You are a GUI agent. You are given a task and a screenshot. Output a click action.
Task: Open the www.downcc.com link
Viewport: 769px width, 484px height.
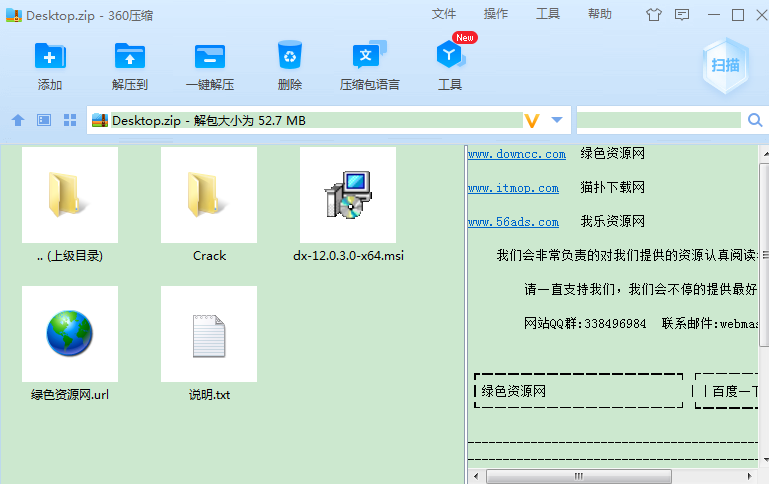(516, 154)
